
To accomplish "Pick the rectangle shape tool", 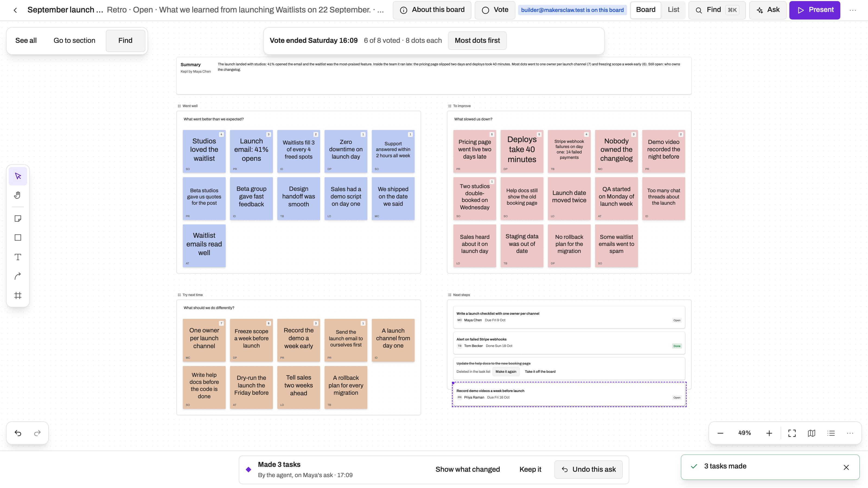I will (x=18, y=238).
